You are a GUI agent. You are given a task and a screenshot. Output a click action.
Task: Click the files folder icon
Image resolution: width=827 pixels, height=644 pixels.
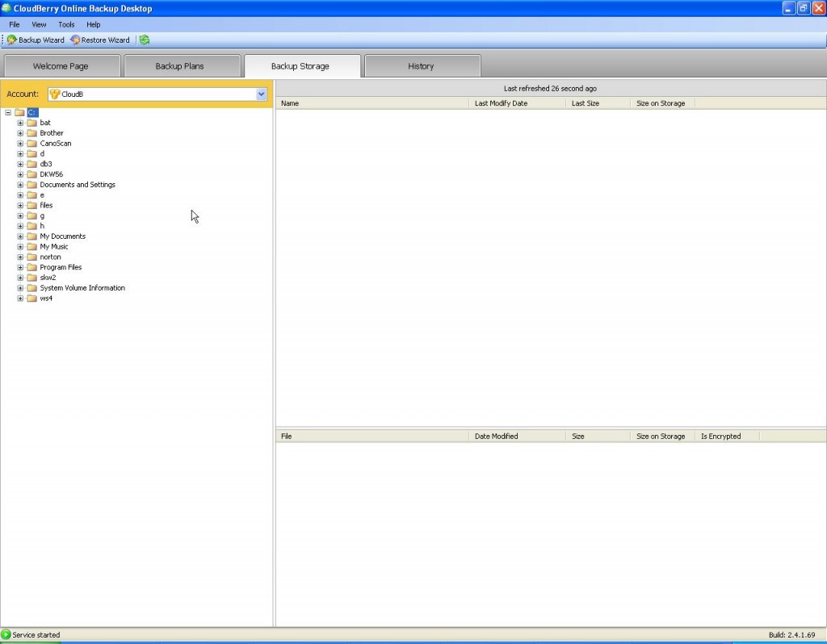coord(31,205)
